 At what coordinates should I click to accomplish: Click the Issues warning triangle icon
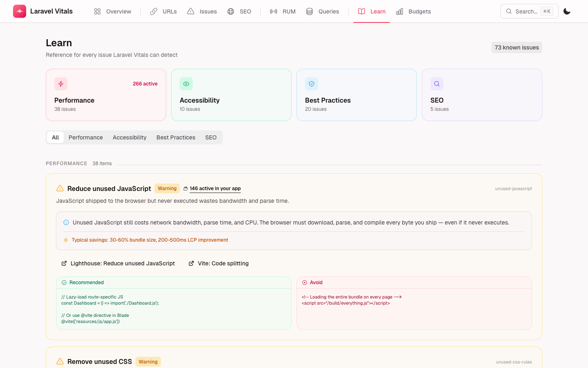coord(191,11)
